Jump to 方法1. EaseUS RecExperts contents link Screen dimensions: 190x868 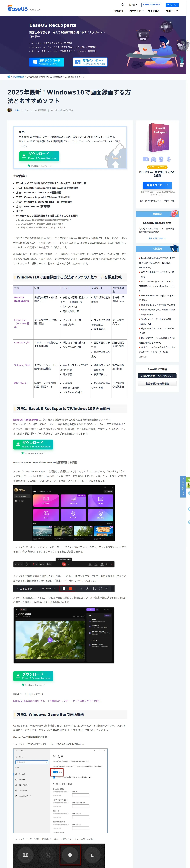pyautogui.click(x=47, y=188)
